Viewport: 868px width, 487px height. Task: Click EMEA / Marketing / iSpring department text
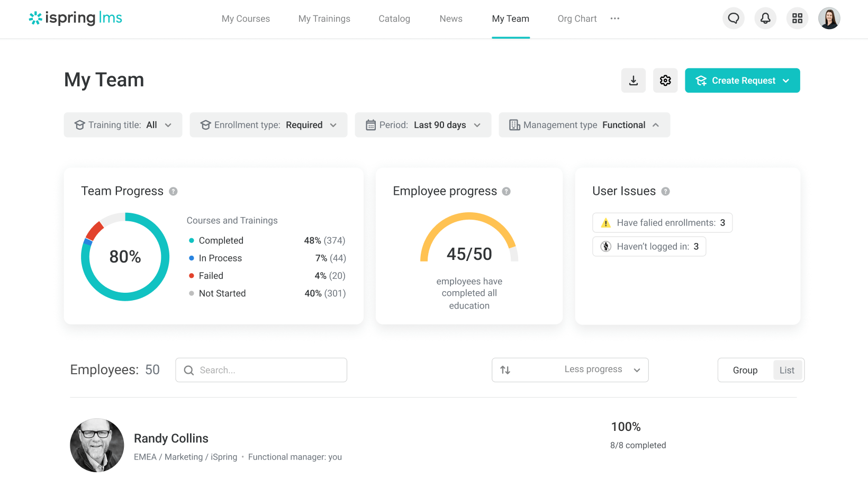click(186, 457)
